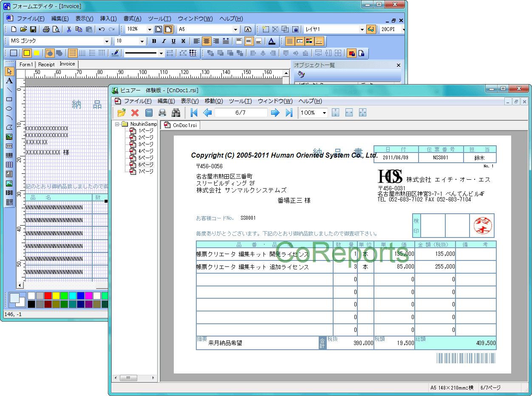Save the form using the floppy disk icon

coord(33,29)
